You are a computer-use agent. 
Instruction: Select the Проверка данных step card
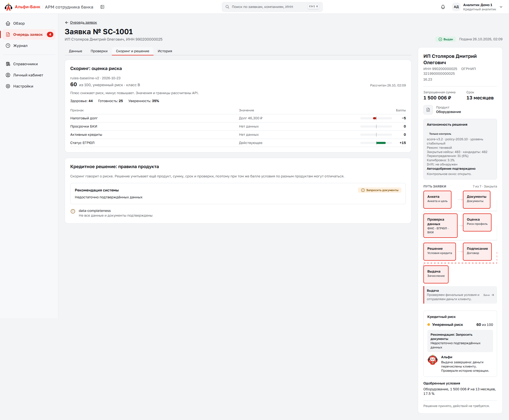coord(441,226)
